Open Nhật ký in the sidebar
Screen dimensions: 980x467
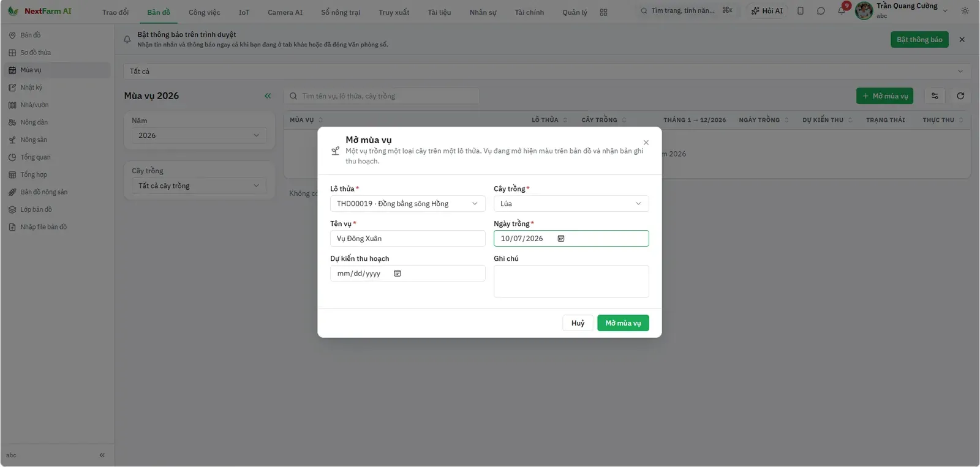tap(57, 88)
